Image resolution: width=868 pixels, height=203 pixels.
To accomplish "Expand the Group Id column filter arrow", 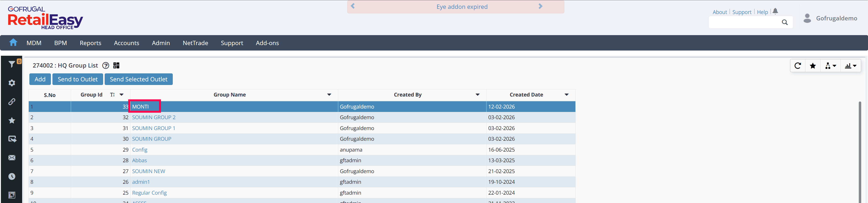I will coord(122,94).
